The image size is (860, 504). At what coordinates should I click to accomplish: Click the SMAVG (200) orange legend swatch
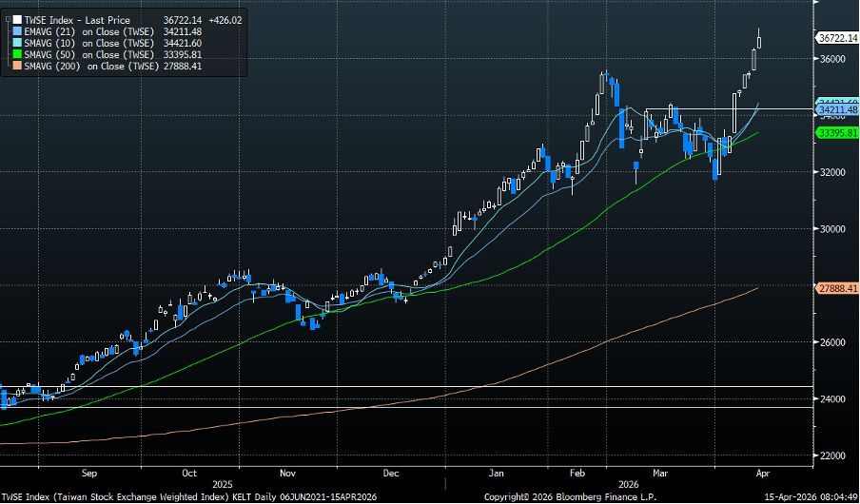16,67
